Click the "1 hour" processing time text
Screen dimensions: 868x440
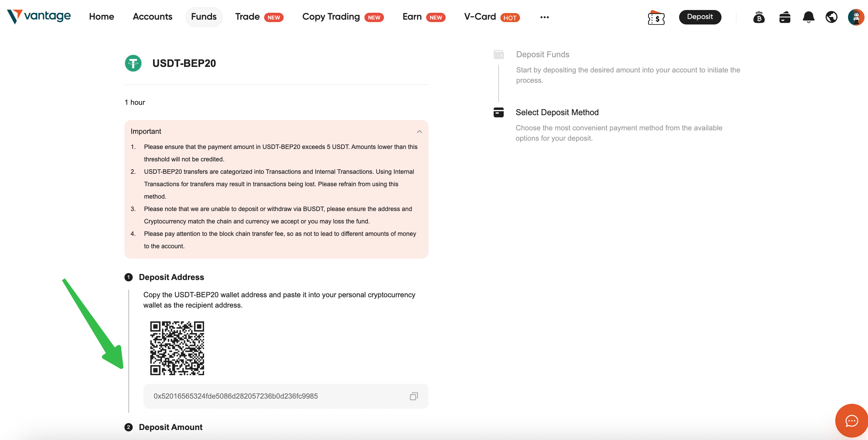click(x=135, y=102)
